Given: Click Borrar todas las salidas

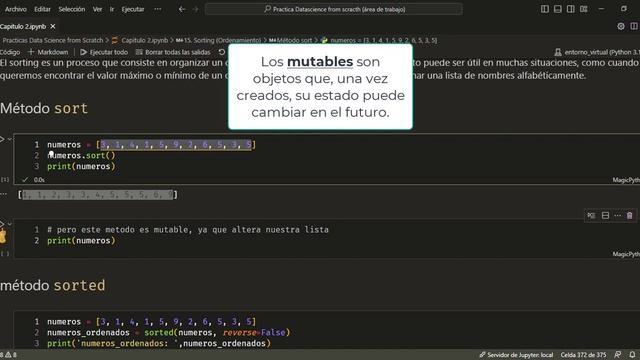Looking at the screenshot, I should [x=173, y=52].
